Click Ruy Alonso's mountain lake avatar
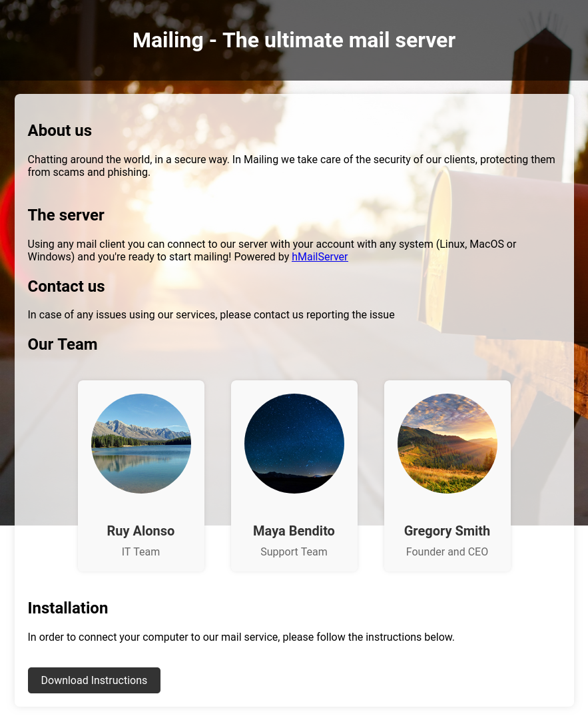 coord(141,444)
